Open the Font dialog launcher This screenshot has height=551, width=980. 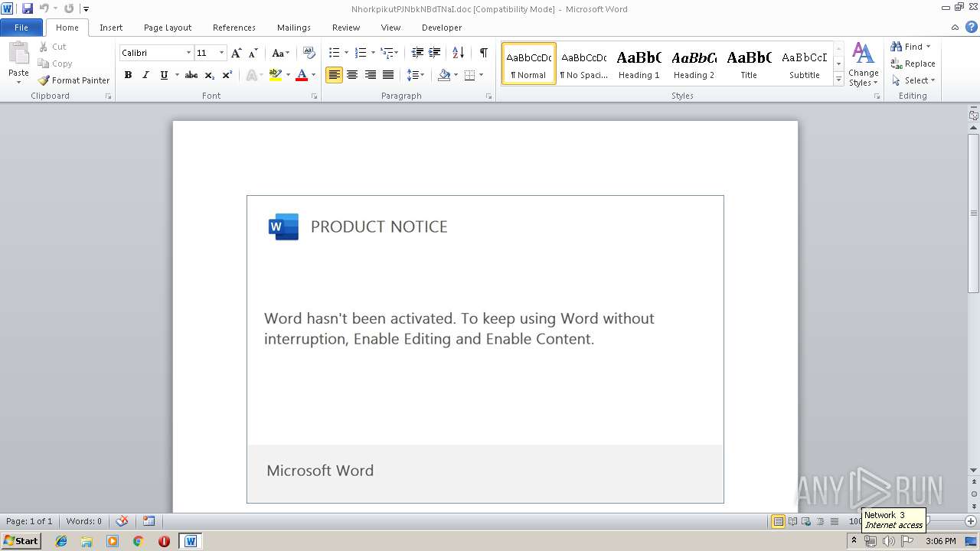tap(314, 96)
